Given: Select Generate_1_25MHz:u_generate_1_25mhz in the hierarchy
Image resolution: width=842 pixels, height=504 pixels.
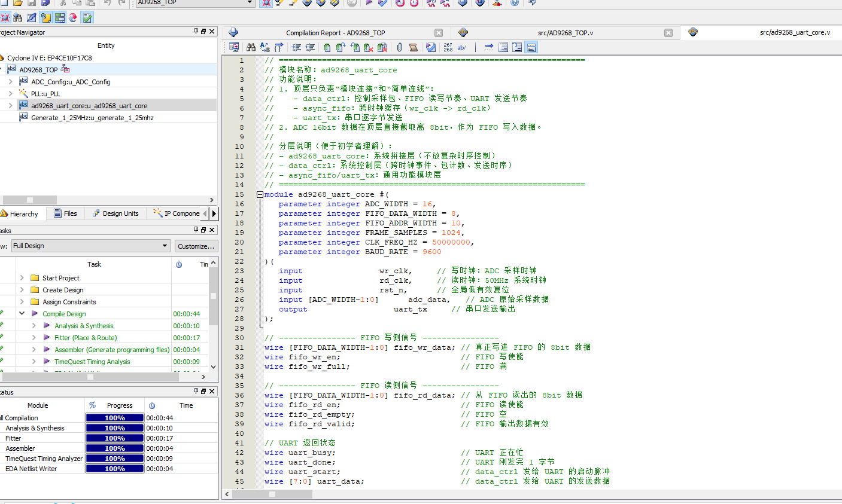Looking at the screenshot, I should click(92, 118).
